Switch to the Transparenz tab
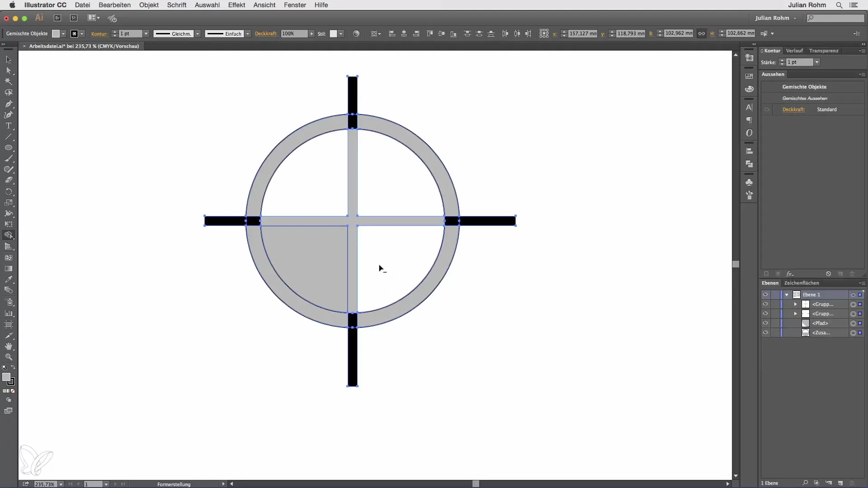The width and height of the screenshot is (868, 488). [824, 51]
